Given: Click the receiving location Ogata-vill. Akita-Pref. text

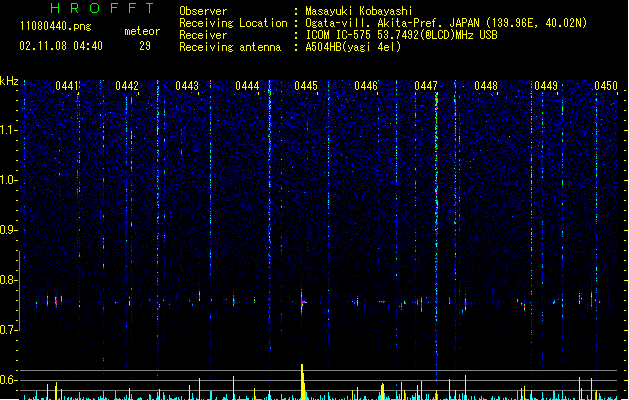Looking at the screenshot, I should click(372, 23).
